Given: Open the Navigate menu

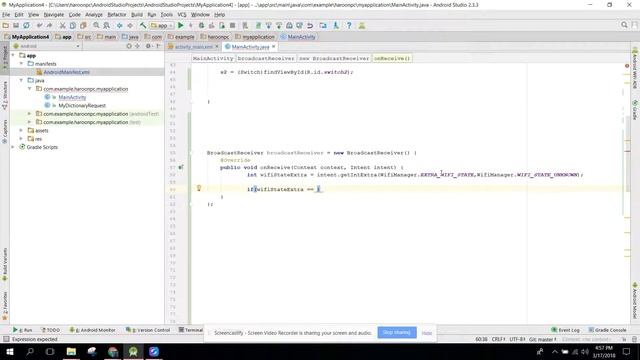Looking at the screenshot, I should (x=53, y=15).
